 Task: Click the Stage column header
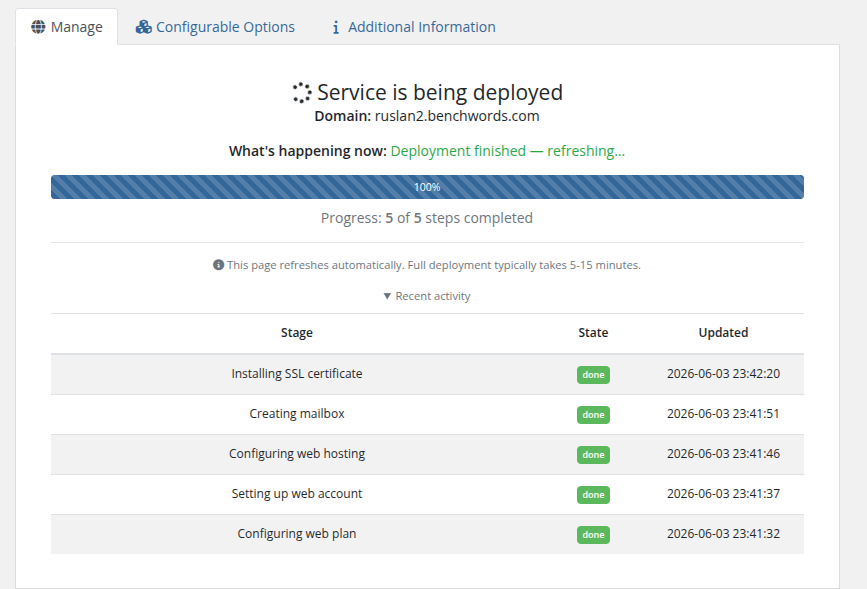coord(296,332)
